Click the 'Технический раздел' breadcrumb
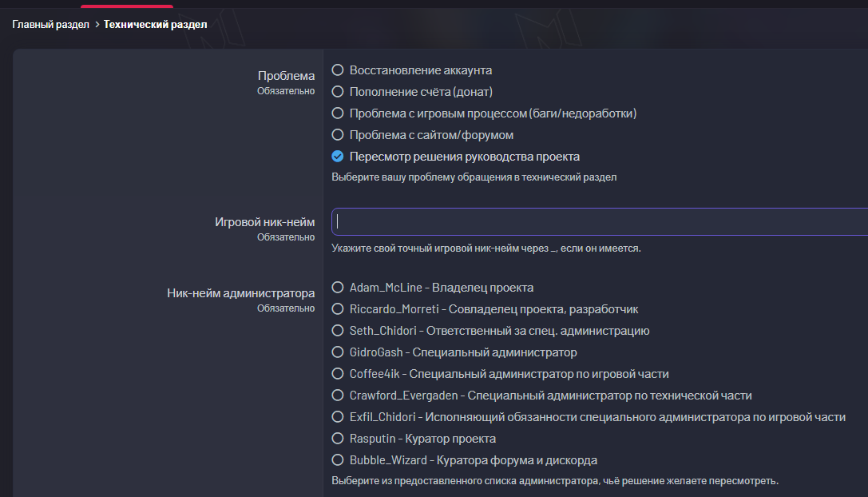 pyautogui.click(x=155, y=25)
